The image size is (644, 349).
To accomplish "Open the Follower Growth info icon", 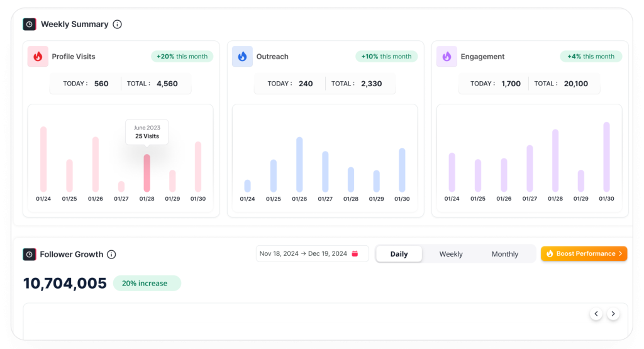I will point(111,255).
